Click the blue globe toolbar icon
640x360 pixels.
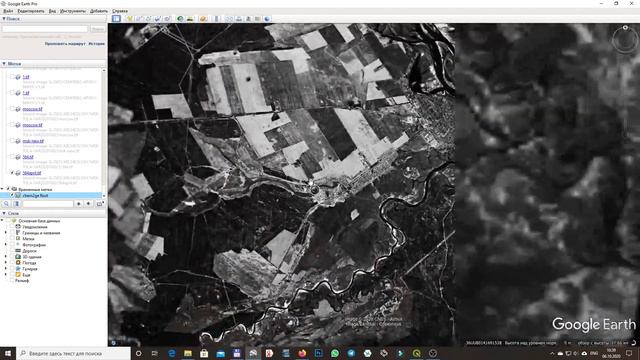pyautogui.click(x=267, y=18)
